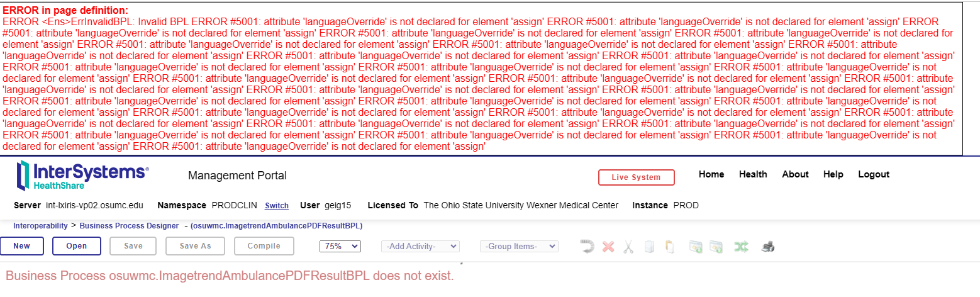Click the Copy pages icon

pos(649,247)
